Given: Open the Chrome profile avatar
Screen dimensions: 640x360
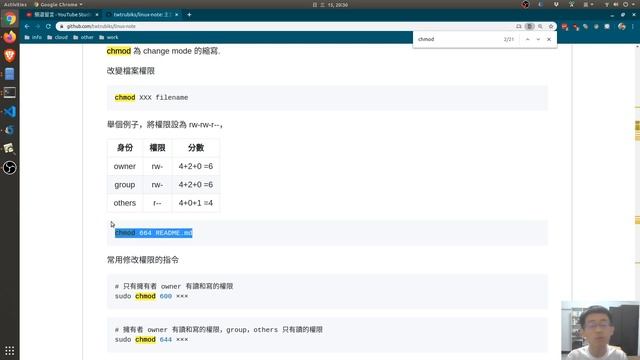Looking at the screenshot, I should pyautogui.click(x=622, y=26).
